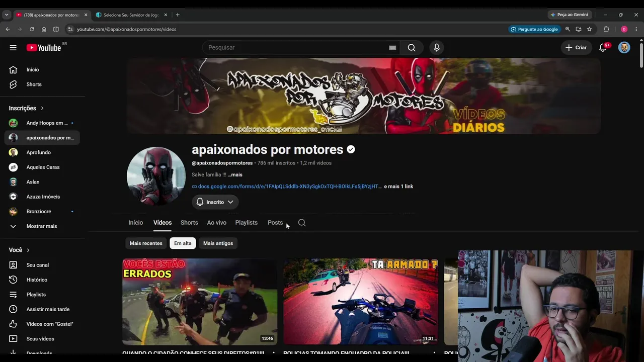
Task: Open the Vocês Estão Errados video thumbnail
Action: tap(200, 302)
